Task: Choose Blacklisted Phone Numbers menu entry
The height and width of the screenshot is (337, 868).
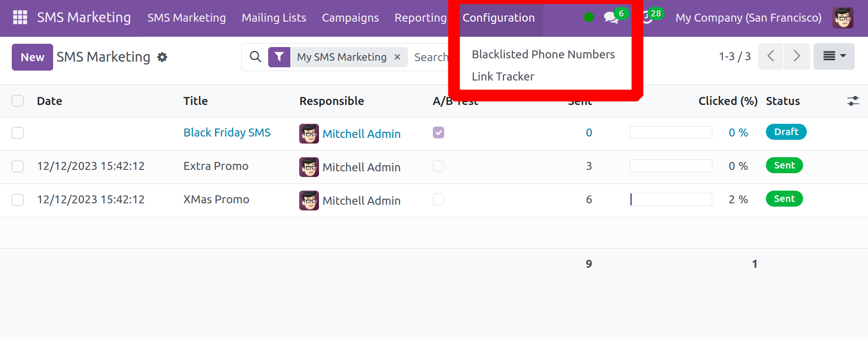Action: point(543,55)
